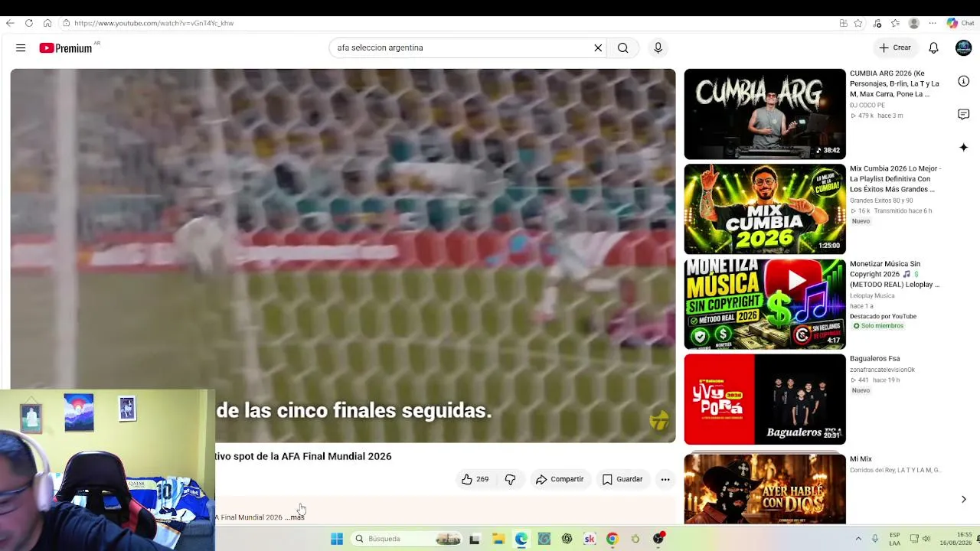
Task: Open YouTube notifications bell
Action: [x=933, y=47]
